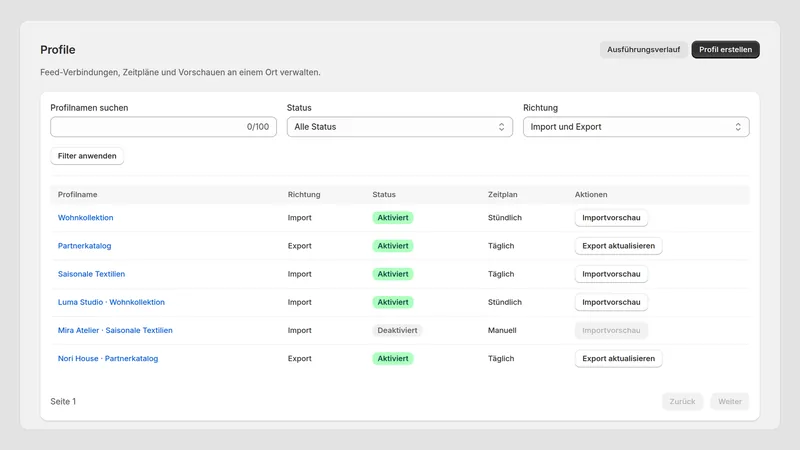
Task: Click Täglich schedule in Partnerkatalog row
Action: pos(501,245)
